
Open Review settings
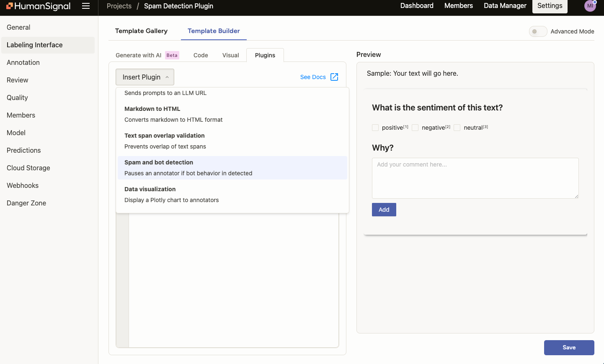(x=48, y=80)
